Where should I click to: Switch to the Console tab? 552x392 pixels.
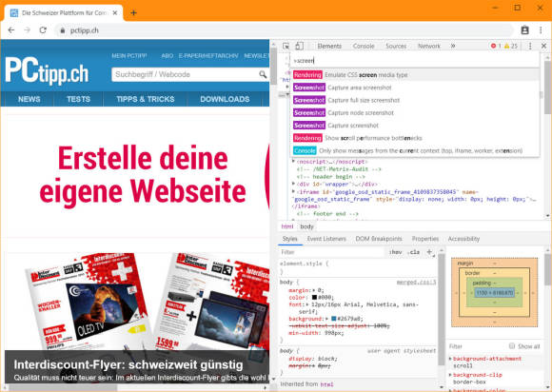(x=364, y=46)
